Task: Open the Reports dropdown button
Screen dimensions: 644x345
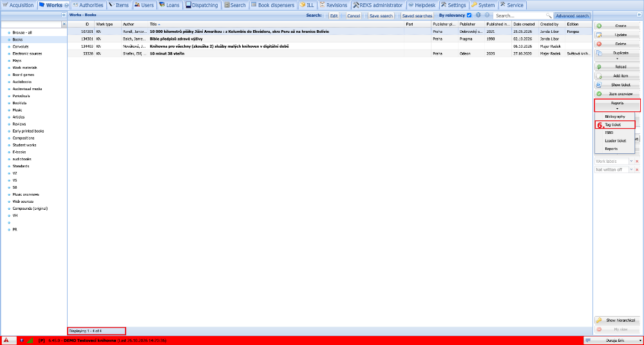Action: point(617,105)
